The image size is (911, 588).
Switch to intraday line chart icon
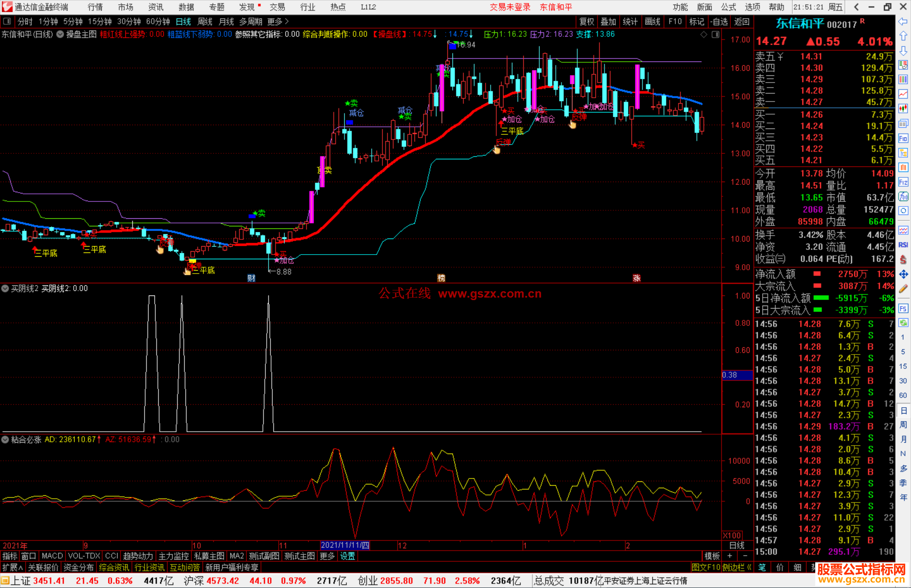tap(903, 94)
